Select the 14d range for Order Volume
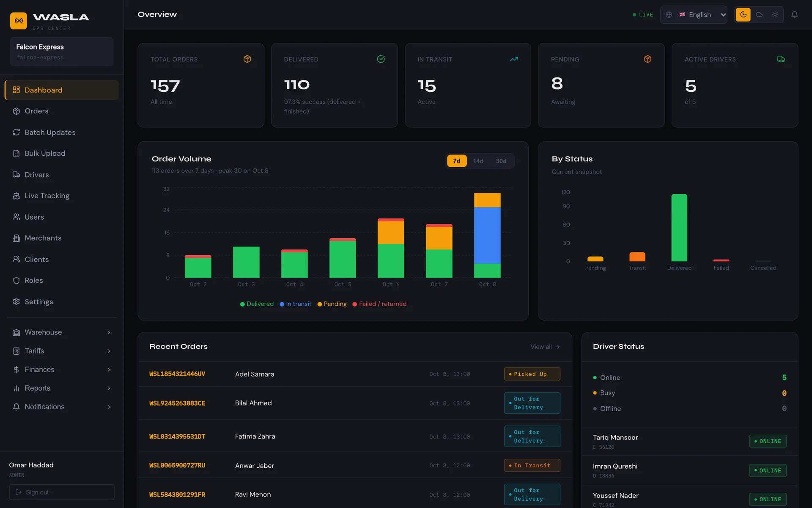The image size is (812, 508). pos(478,161)
